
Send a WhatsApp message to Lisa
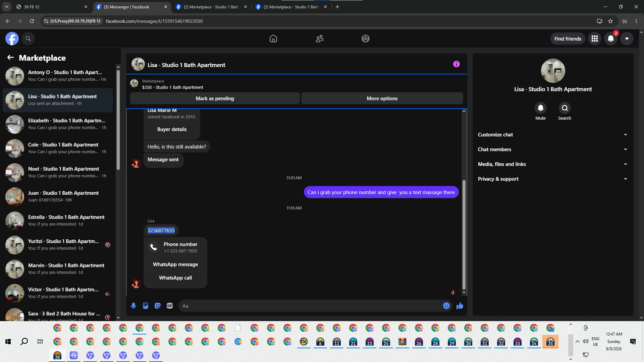pos(175,264)
